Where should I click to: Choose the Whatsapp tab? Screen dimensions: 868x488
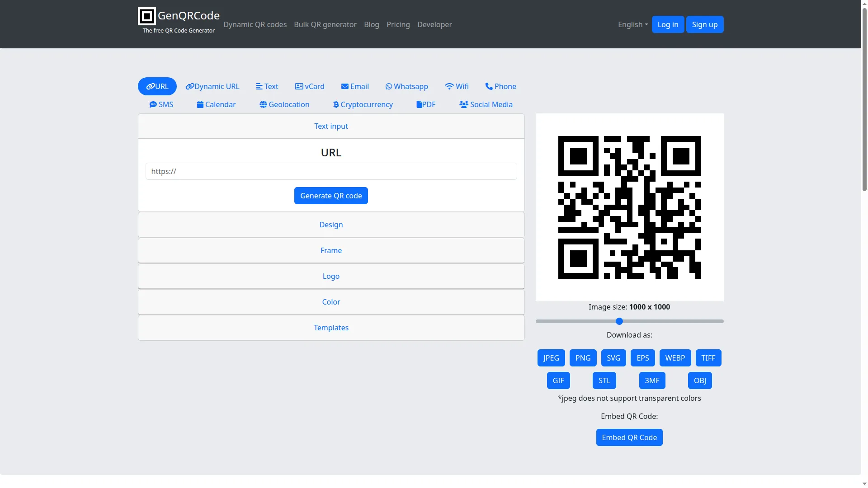click(407, 86)
